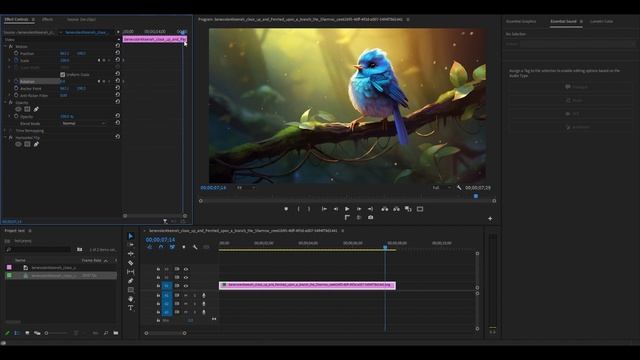Image resolution: width=640 pixels, height=360 pixels.
Task: Collapse the Opacity effect group
Action: click(5, 102)
